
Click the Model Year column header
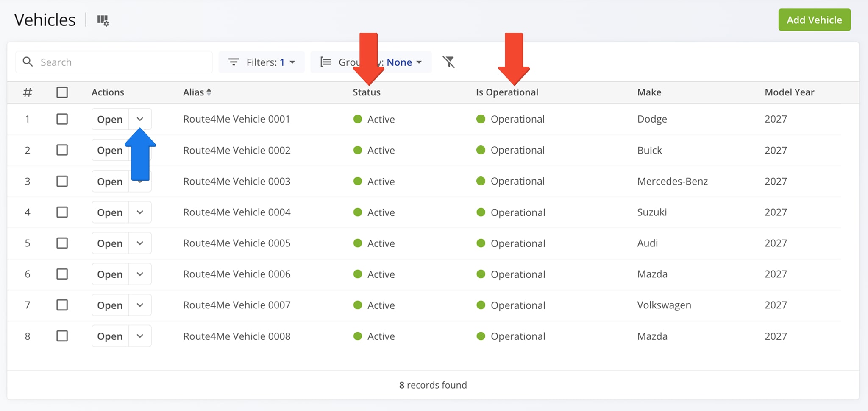point(790,92)
